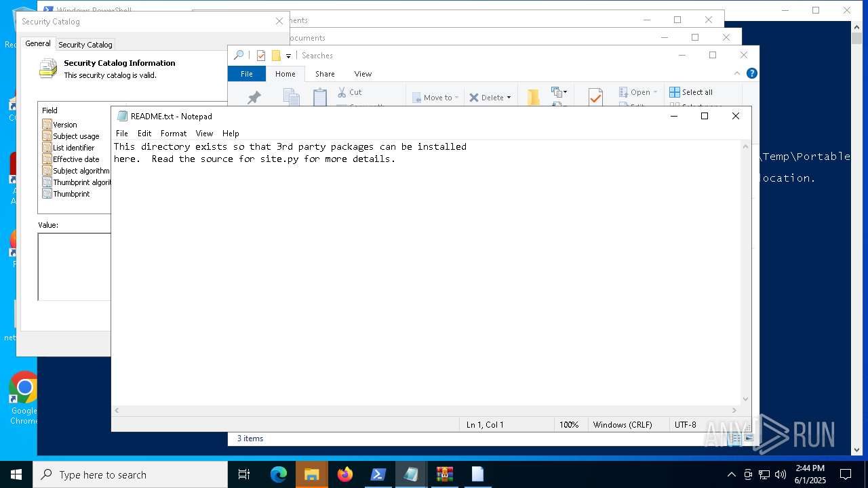Select the Home tab in Explorer ribbon

pyautogui.click(x=285, y=74)
